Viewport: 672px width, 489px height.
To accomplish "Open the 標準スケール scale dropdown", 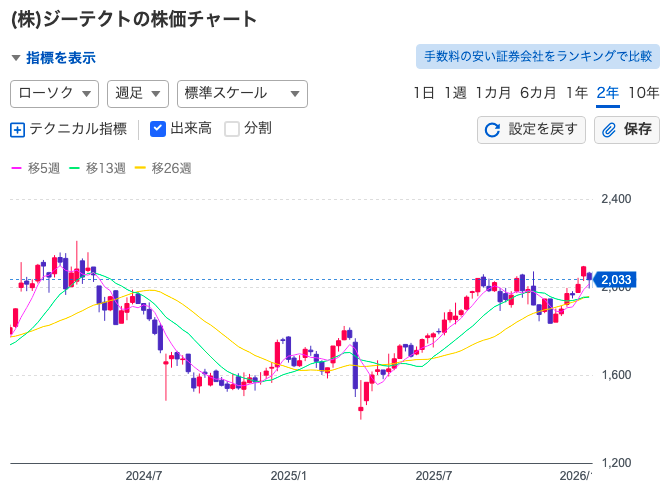I will pyautogui.click(x=241, y=93).
